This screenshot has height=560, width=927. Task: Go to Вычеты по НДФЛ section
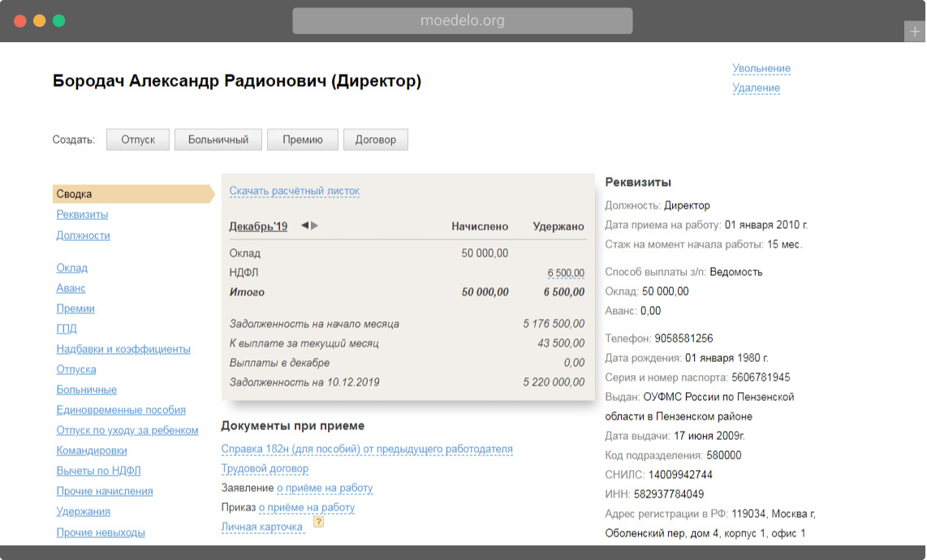click(98, 471)
